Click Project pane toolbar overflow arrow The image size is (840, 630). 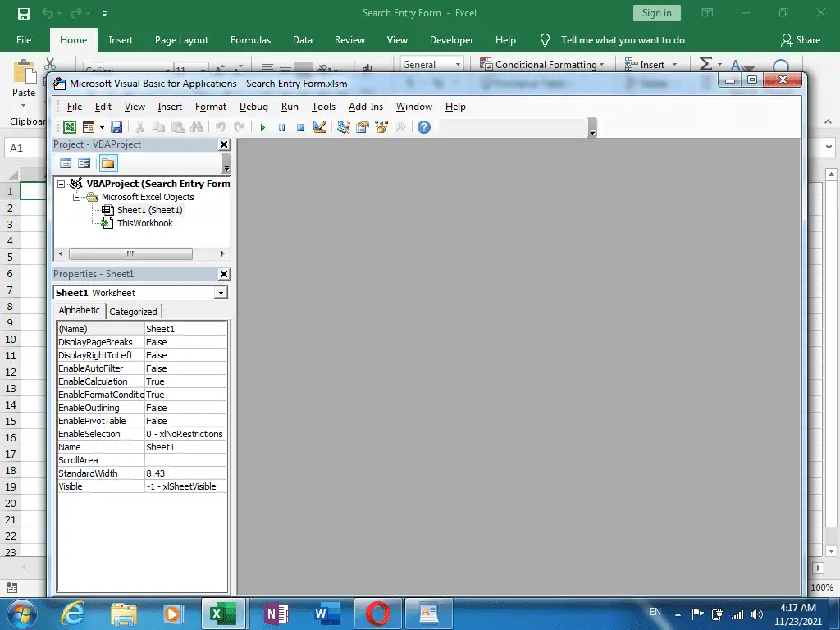[226, 164]
